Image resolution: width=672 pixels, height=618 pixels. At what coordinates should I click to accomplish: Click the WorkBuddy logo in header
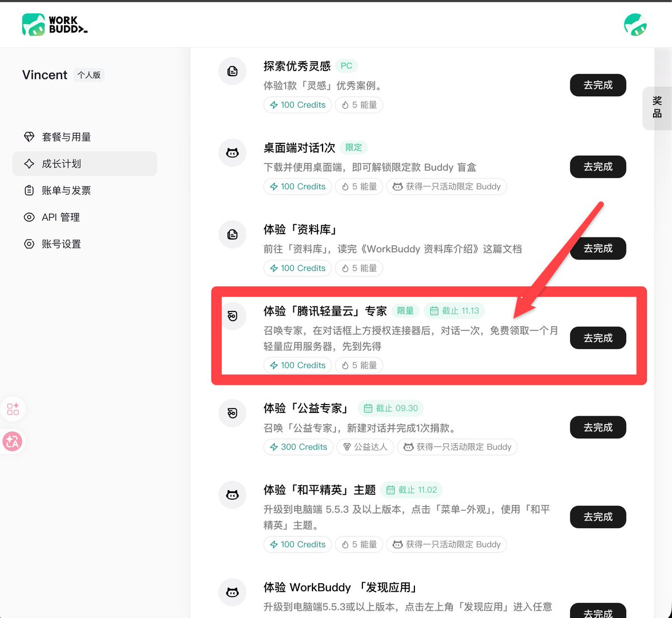tap(55, 25)
